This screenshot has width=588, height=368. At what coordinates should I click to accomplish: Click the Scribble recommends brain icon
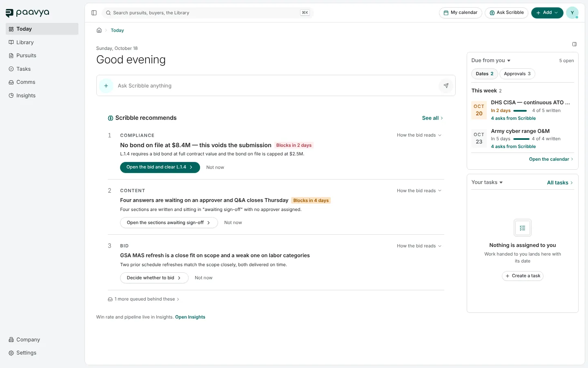click(110, 118)
